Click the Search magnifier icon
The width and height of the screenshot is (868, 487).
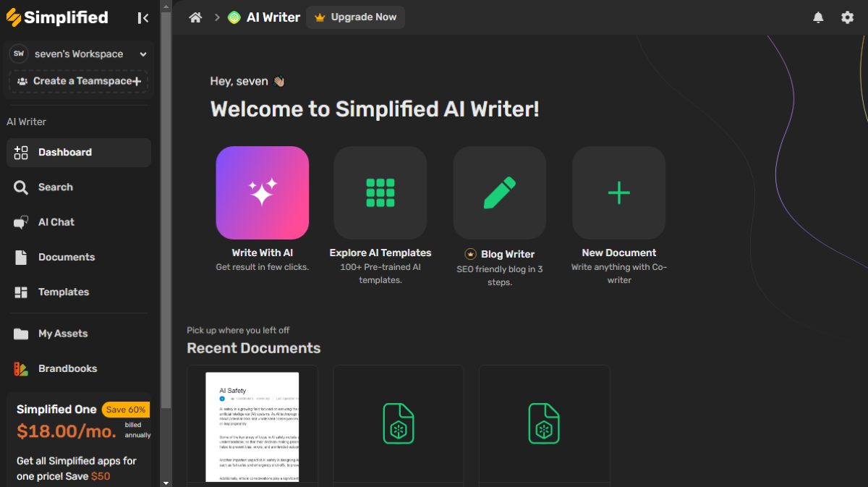21,187
